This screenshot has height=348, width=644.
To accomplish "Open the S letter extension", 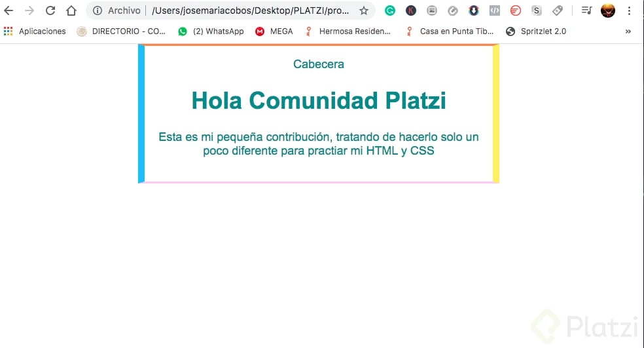I will [537, 10].
